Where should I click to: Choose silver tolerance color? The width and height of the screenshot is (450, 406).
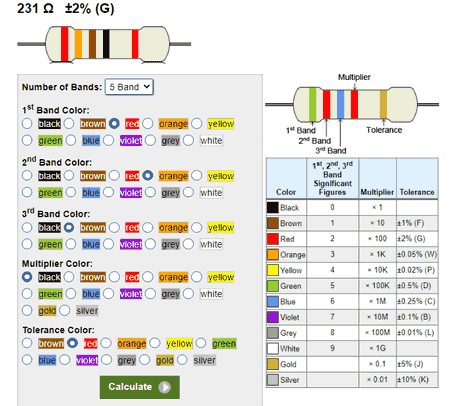(182, 360)
